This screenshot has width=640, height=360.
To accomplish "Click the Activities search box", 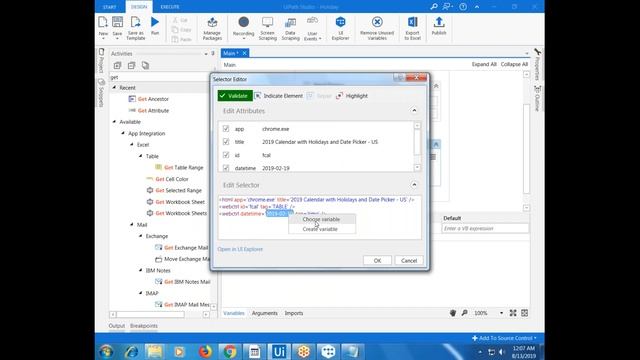I will pos(161,77).
